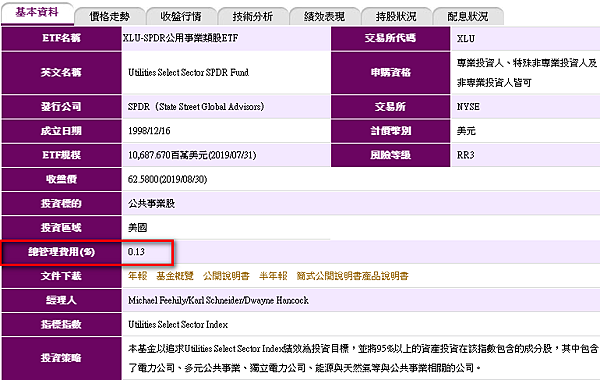This screenshot has height=380, width=600.
Task: Select the 指標指數 header cell
Action: [x=62, y=325]
